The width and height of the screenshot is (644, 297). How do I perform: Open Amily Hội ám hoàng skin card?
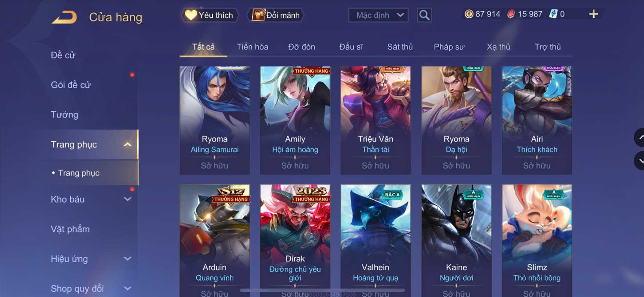coord(295,120)
